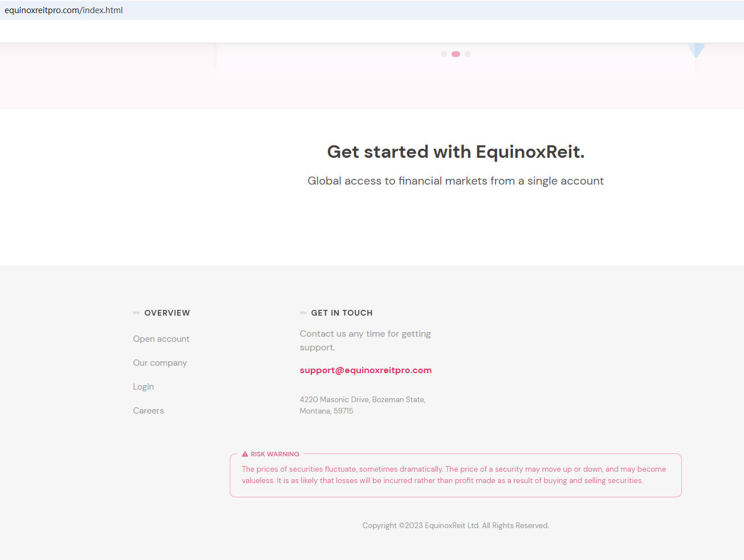Click the RISK WARNING label

pyautogui.click(x=275, y=454)
